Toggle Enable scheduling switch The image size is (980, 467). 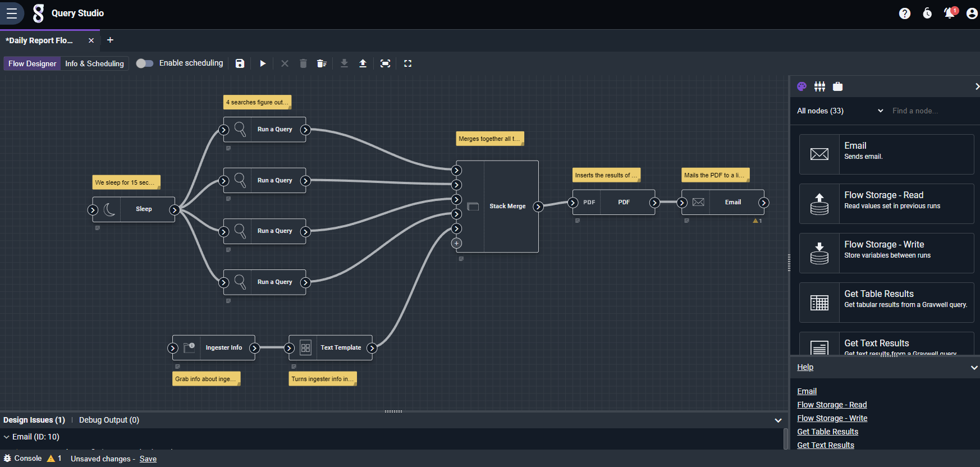[x=145, y=63]
